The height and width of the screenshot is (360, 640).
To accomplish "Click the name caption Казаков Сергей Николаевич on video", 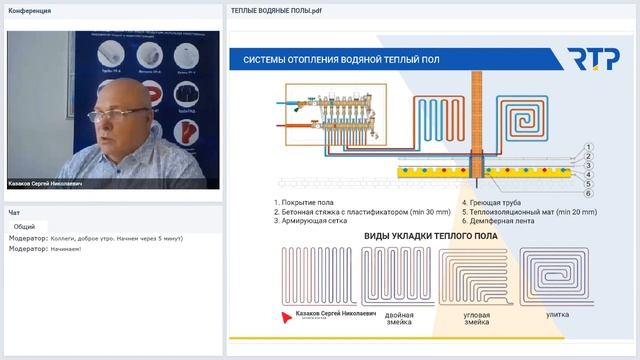I will click(45, 184).
